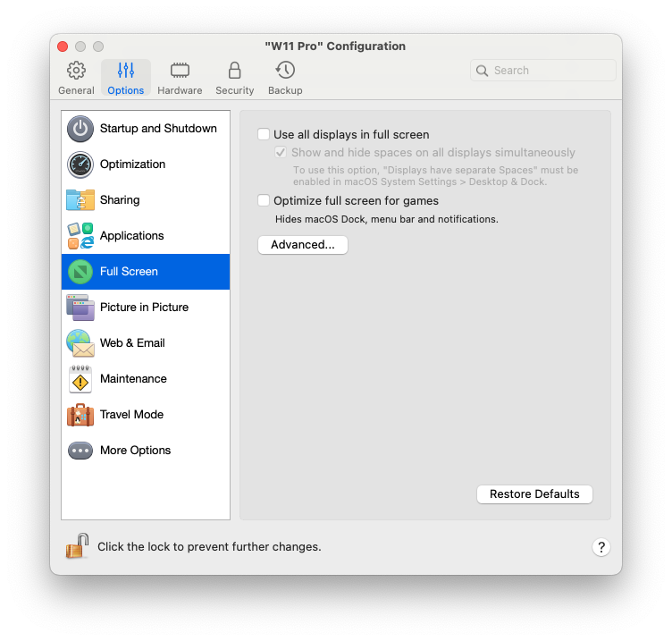Open the General settings tab

[76, 78]
